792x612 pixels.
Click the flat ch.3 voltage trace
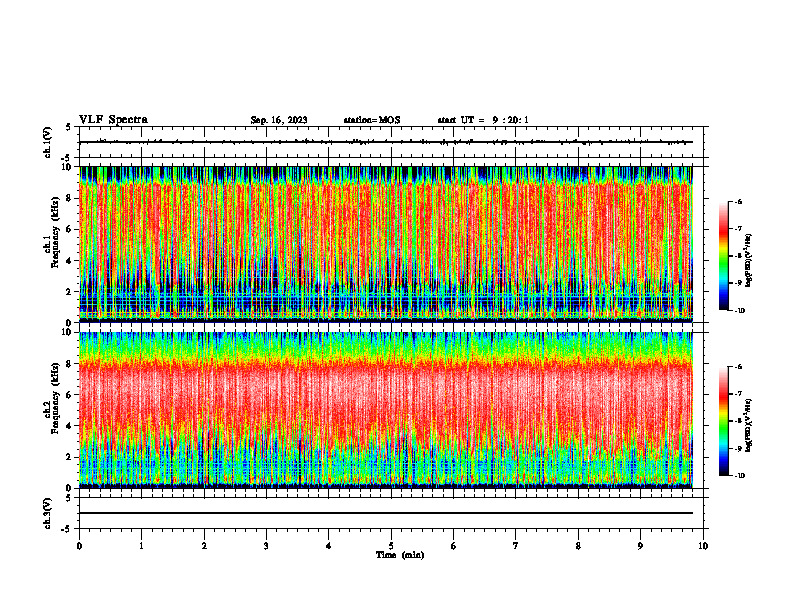pos(386,513)
